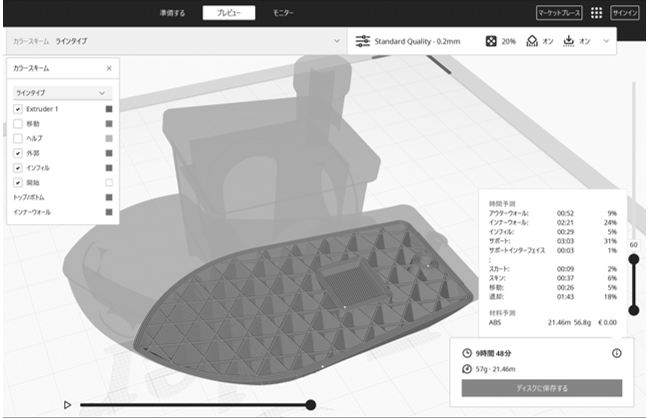Uncheck the Extruder 1 checkbox

tap(18, 109)
